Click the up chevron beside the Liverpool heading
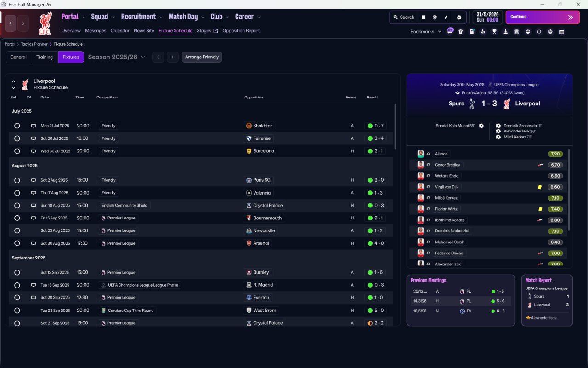Viewport: 588px width, 368px height. click(x=13, y=81)
